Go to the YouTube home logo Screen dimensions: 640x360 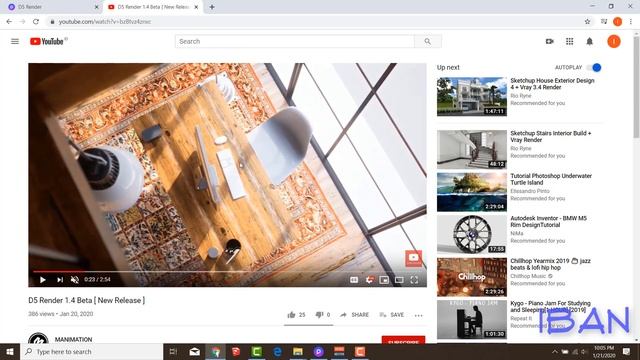point(47,41)
